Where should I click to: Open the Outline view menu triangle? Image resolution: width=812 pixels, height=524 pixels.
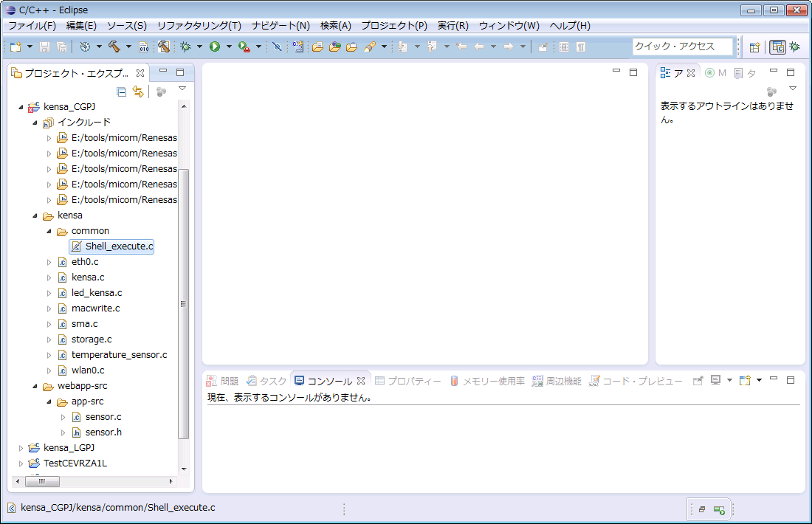pyautogui.click(x=792, y=89)
